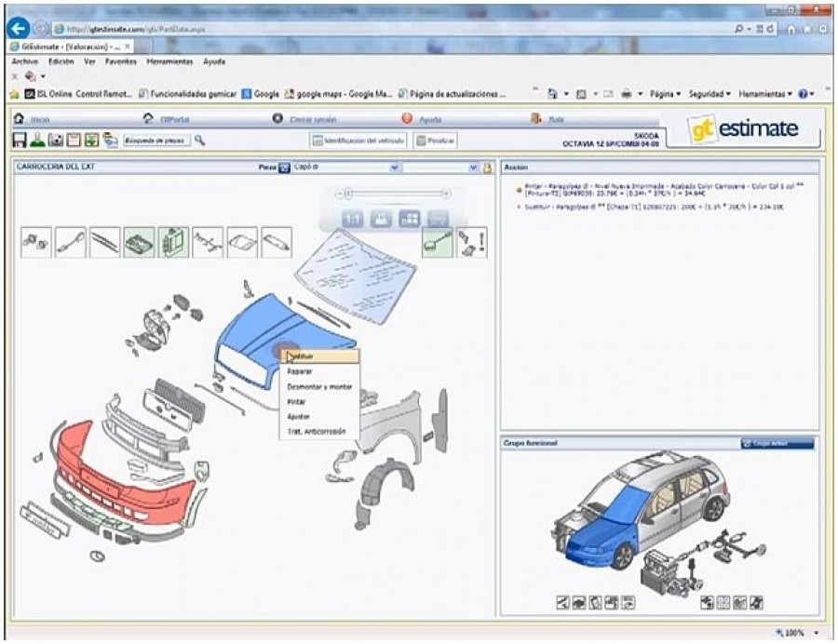Click the zoom minus button on slider
The height and width of the screenshot is (644, 838).
pos(338,194)
